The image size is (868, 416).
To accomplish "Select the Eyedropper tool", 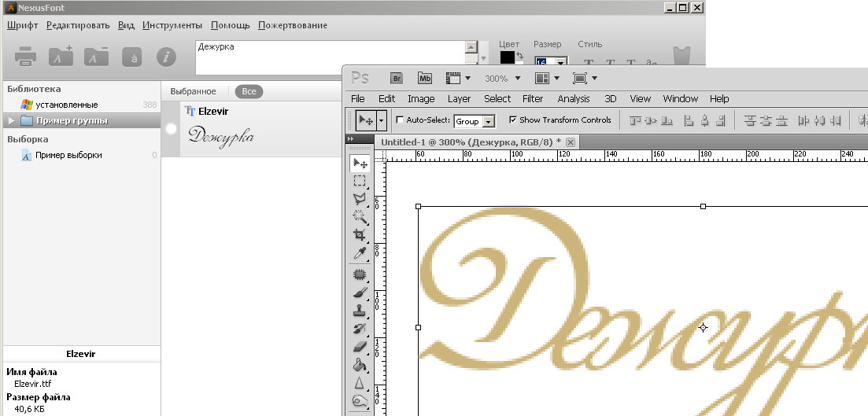I will click(360, 252).
